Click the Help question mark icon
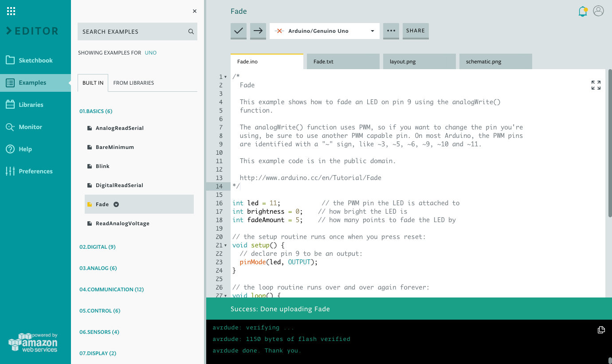This screenshot has width=612, height=364. (x=10, y=149)
